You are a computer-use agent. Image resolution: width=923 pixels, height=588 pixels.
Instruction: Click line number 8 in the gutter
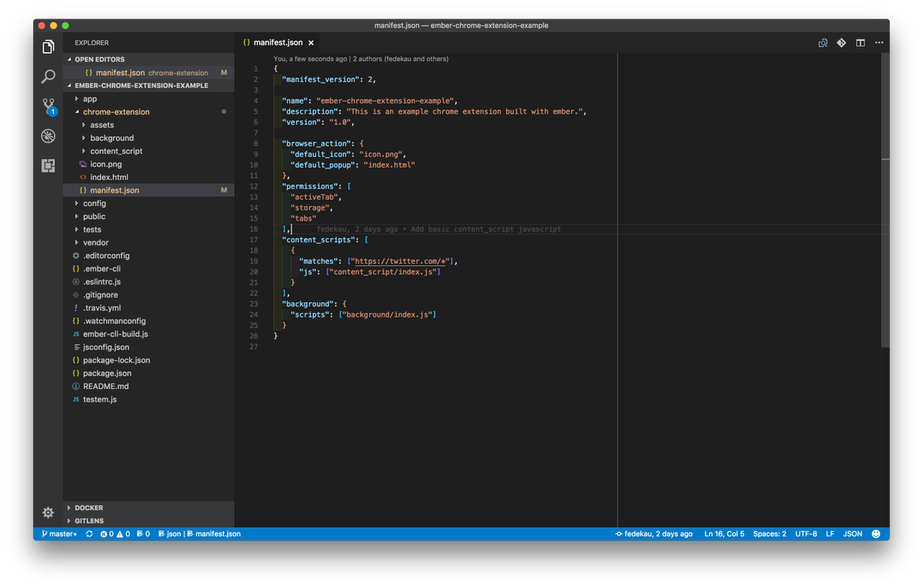tap(255, 144)
